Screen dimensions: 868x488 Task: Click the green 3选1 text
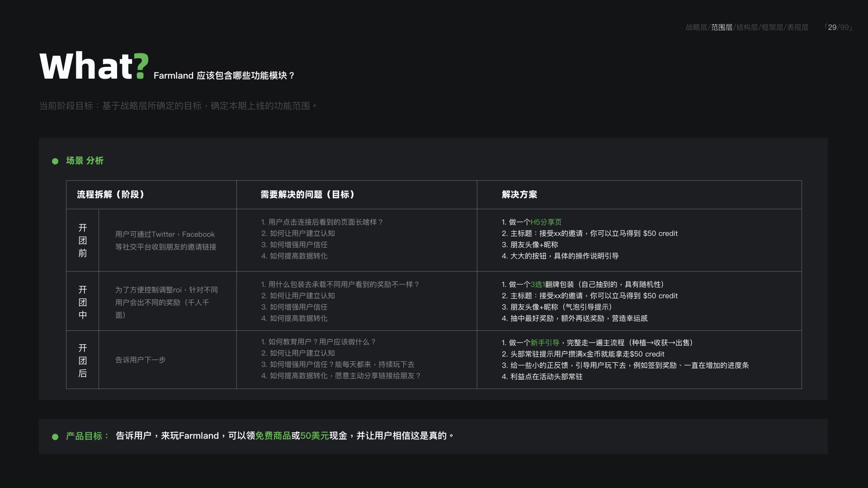tap(538, 284)
